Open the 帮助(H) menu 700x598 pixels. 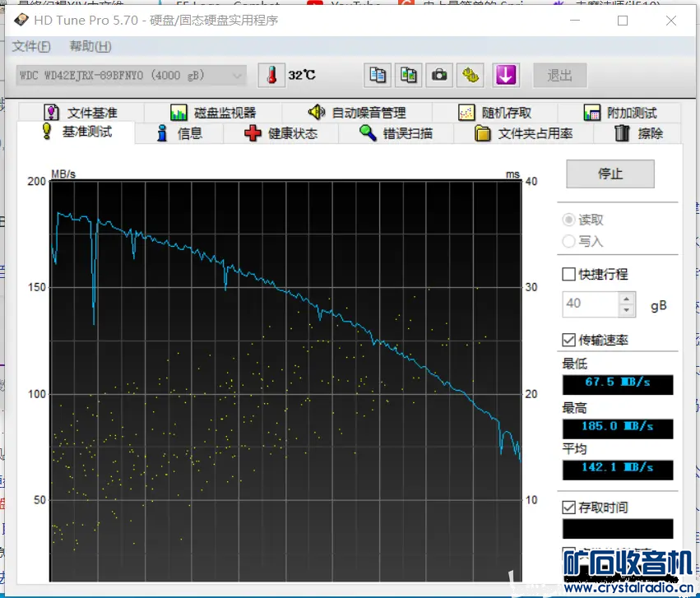point(90,46)
